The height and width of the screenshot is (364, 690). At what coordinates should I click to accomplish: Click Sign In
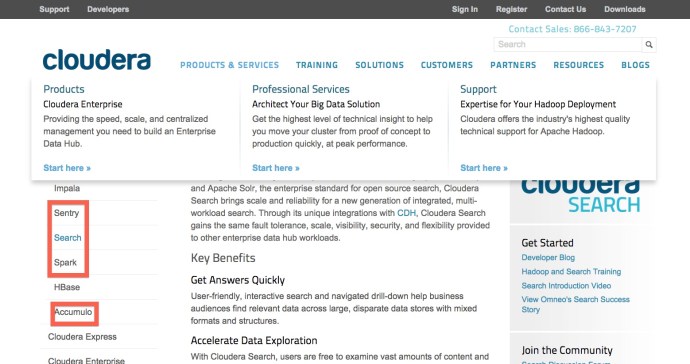(x=465, y=9)
